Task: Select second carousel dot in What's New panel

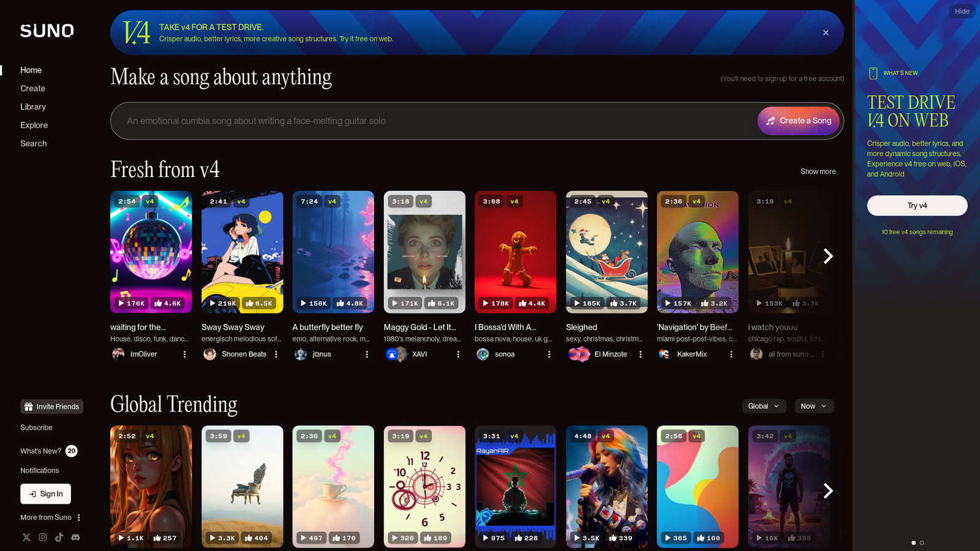Action: (922, 542)
